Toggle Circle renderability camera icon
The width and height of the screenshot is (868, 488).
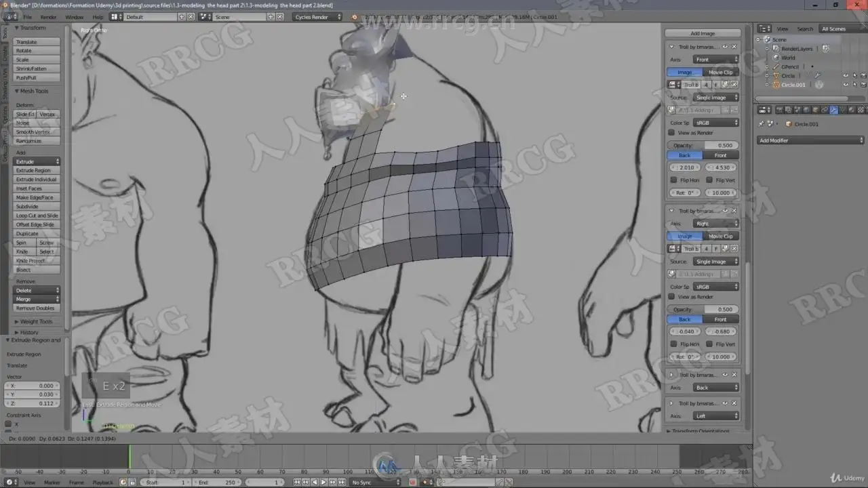pyautogui.click(x=863, y=76)
